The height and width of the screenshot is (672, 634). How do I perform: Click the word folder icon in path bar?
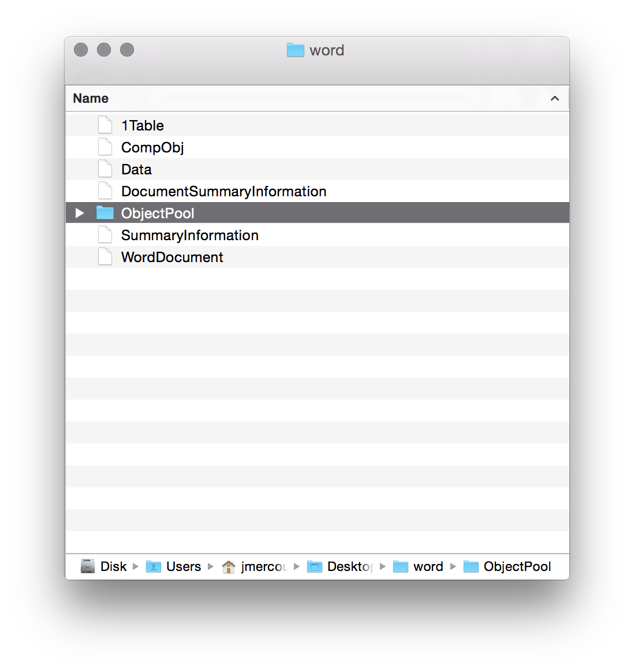[401, 566]
